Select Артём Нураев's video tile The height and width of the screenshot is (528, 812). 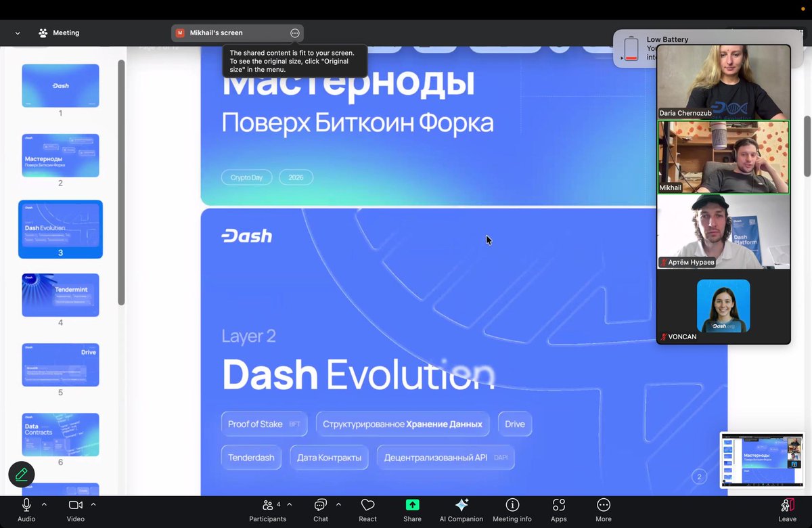pos(723,232)
